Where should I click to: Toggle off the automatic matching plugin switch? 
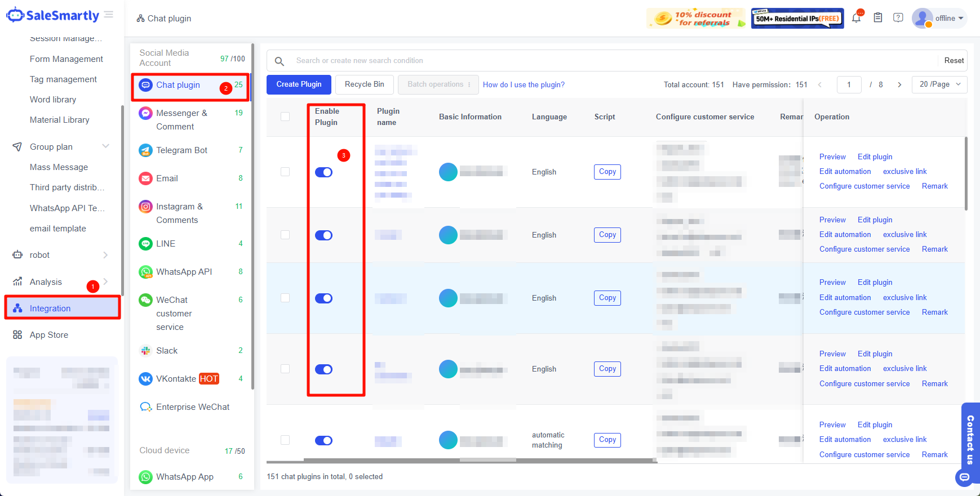pos(323,440)
